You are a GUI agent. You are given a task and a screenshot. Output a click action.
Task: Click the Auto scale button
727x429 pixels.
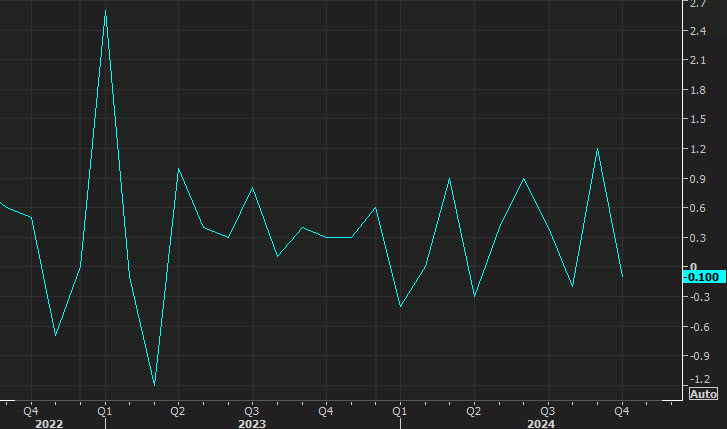pos(704,395)
